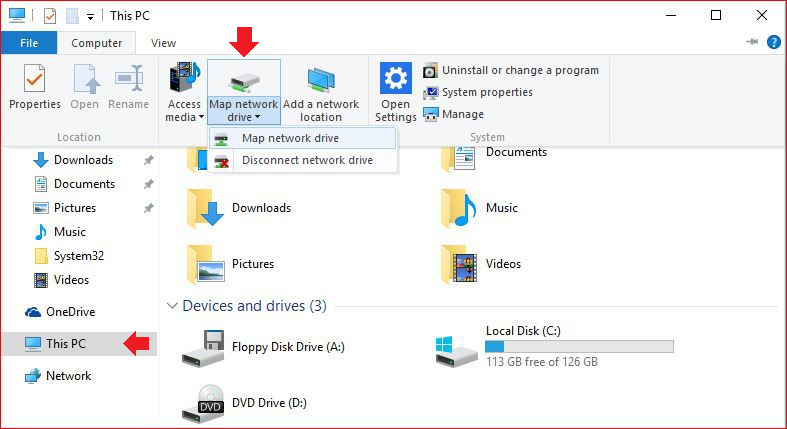
Task: Select This PC in navigation pane
Action: pyautogui.click(x=79, y=344)
